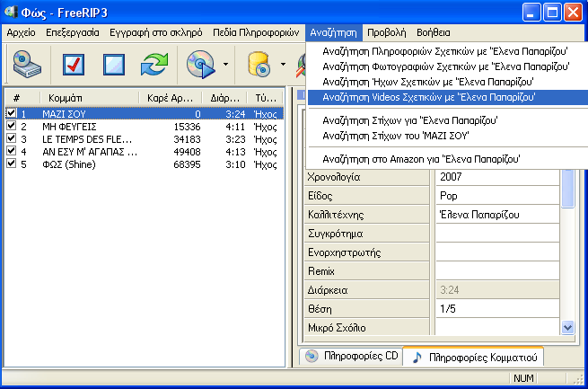Viewport: 588px width, 389px height.
Task: Click the Διάρκεια label in info panel
Action: tap(328, 290)
